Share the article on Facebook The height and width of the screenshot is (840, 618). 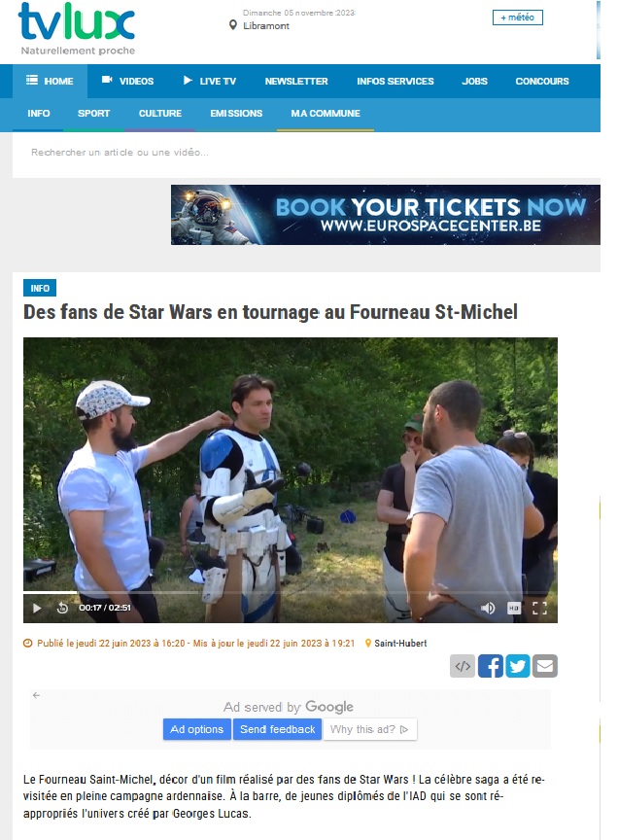[x=491, y=666]
